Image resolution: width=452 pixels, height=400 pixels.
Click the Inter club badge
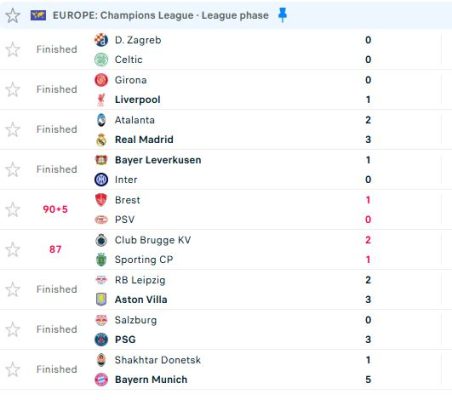pos(101,180)
